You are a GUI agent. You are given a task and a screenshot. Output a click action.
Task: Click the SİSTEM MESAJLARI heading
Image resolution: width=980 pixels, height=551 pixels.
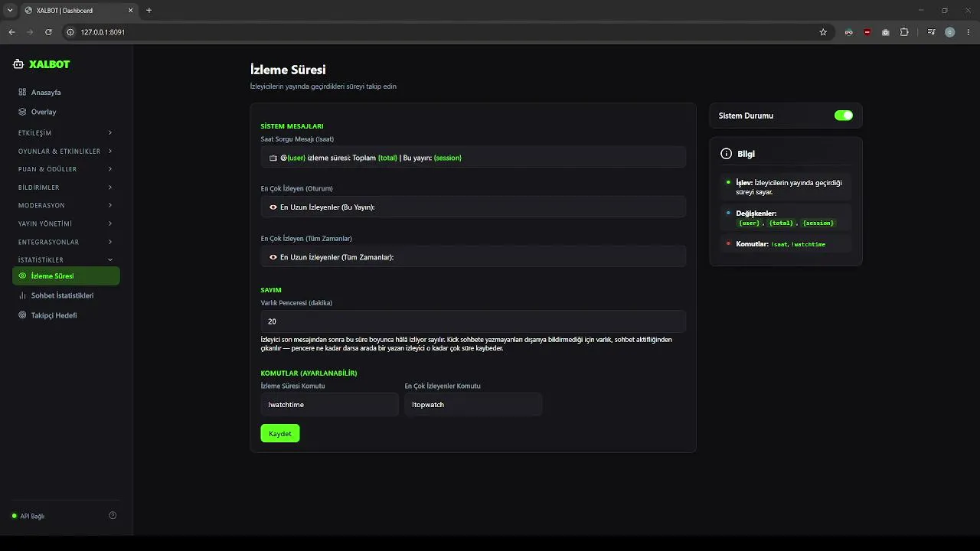tap(292, 126)
